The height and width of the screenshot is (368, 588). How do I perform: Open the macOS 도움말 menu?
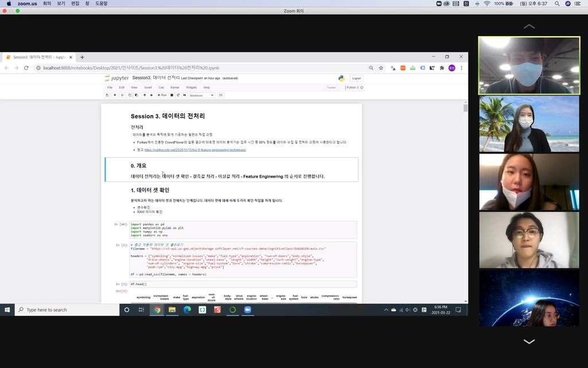101,3
